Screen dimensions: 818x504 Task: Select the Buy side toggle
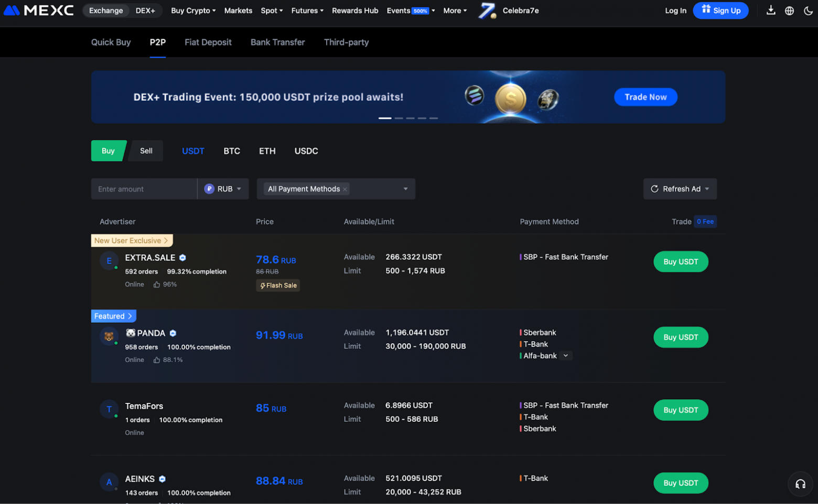pos(109,151)
